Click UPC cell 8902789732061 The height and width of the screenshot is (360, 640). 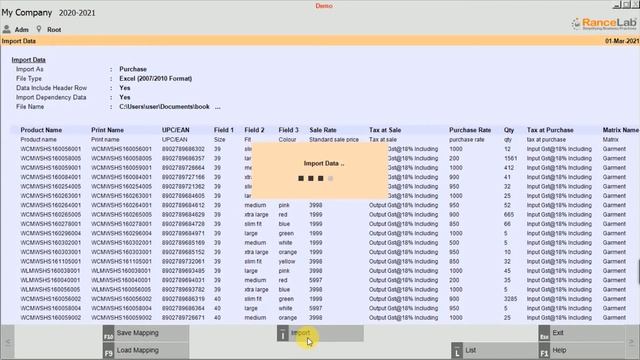coord(183,262)
